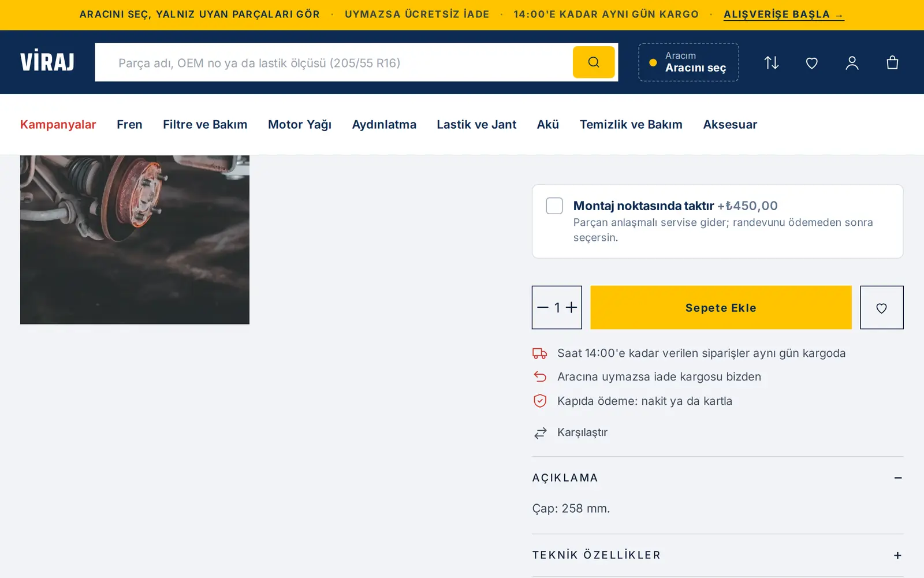Click the VİRAJ logo
The height and width of the screenshot is (578, 924).
[x=47, y=61]
